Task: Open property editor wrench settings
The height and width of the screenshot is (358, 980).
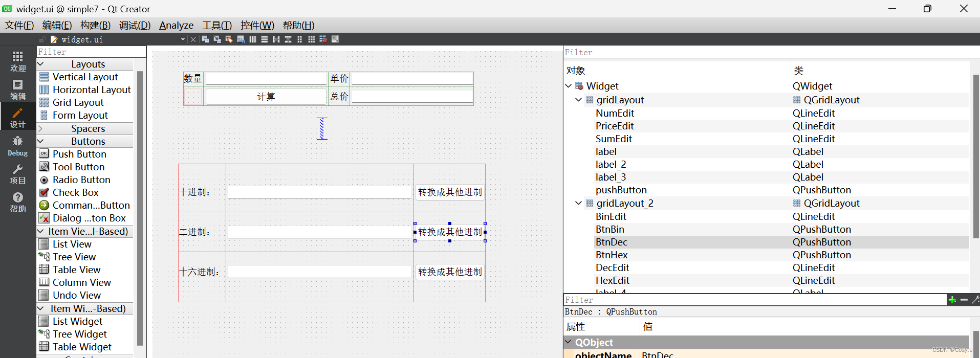Action: click(975, 300)
